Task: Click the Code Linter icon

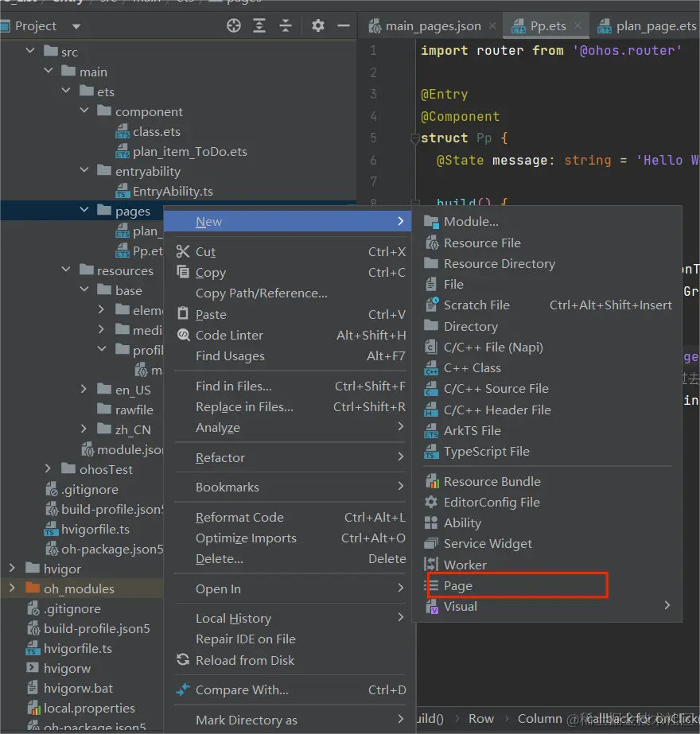Action: pyautogui.click(x=183, y=335)
